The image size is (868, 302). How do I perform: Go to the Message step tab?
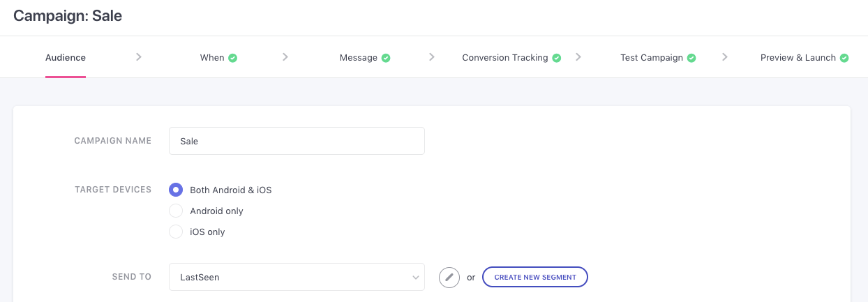coord(358,58)
